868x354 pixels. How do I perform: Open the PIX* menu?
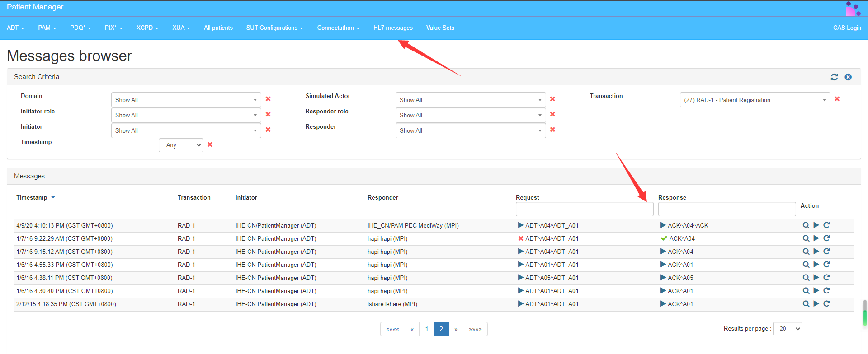pyautogui.click(x=114, y=28)
